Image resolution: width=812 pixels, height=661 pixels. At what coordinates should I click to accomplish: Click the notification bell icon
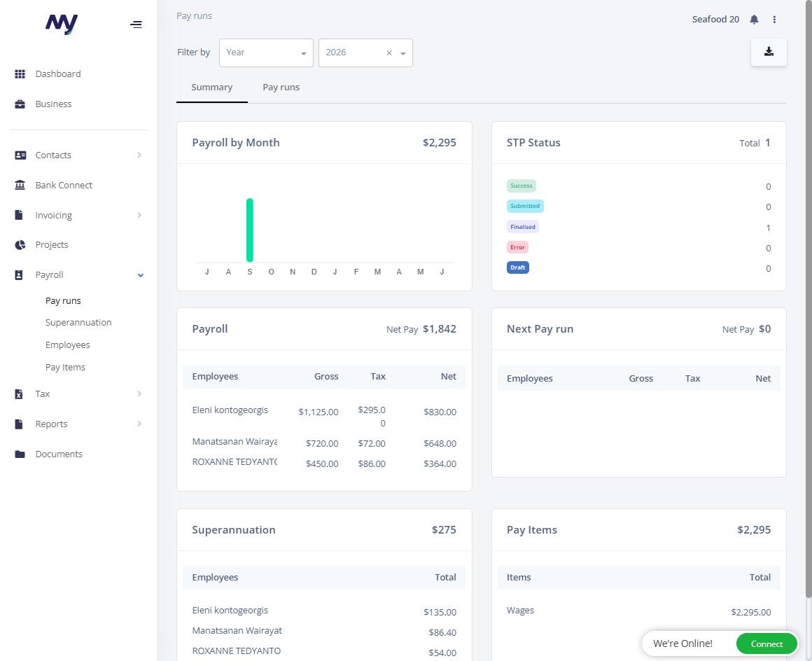[x=754, y=20]
